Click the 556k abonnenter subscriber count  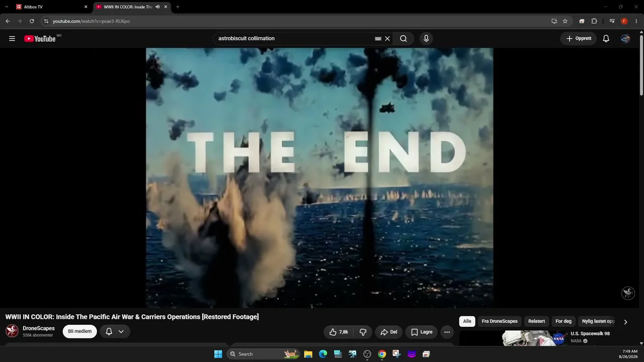pyautogui.click(x=38, y=335)
